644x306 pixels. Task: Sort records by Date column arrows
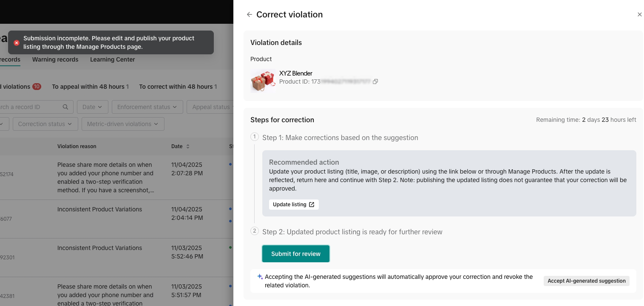(188, 146)
